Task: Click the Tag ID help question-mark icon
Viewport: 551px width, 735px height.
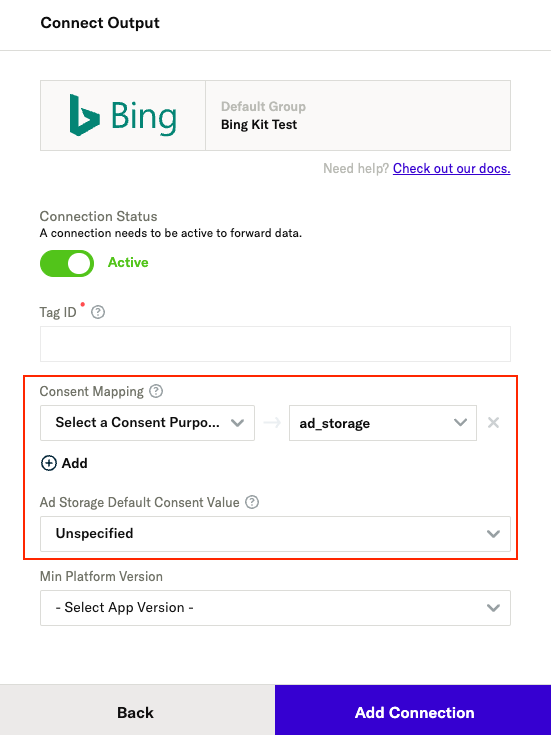Action: [x=98, y=312]
